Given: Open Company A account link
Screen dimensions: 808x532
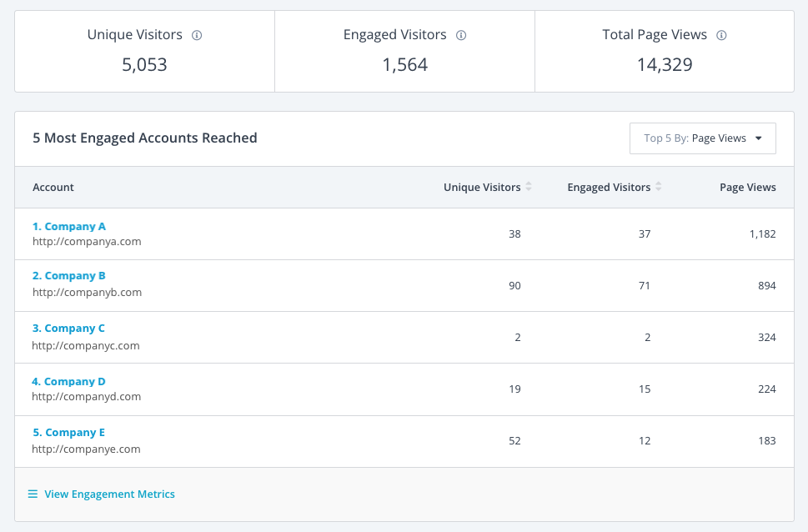Looking at the screenshot, I should tap(69, 226).
